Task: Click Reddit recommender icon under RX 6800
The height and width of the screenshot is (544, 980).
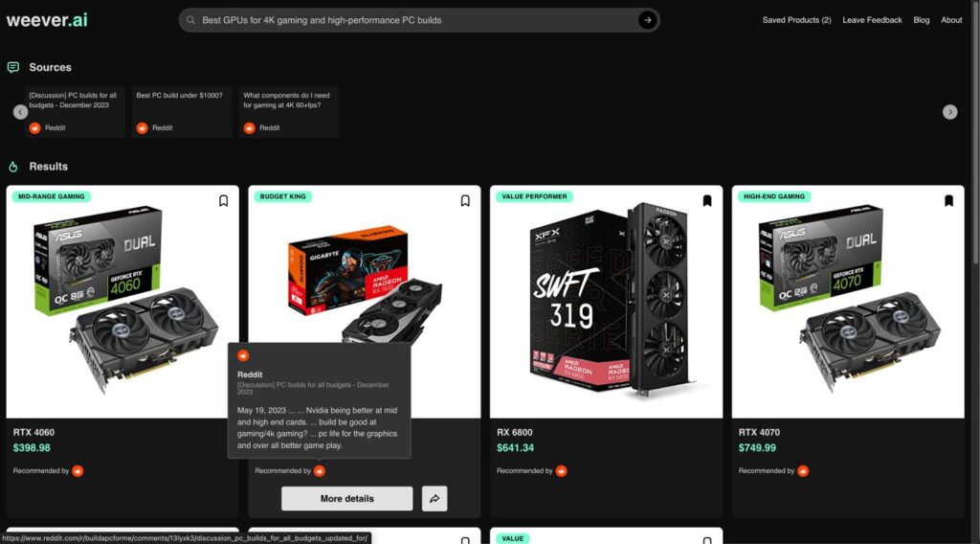Action: click(561, 471)
